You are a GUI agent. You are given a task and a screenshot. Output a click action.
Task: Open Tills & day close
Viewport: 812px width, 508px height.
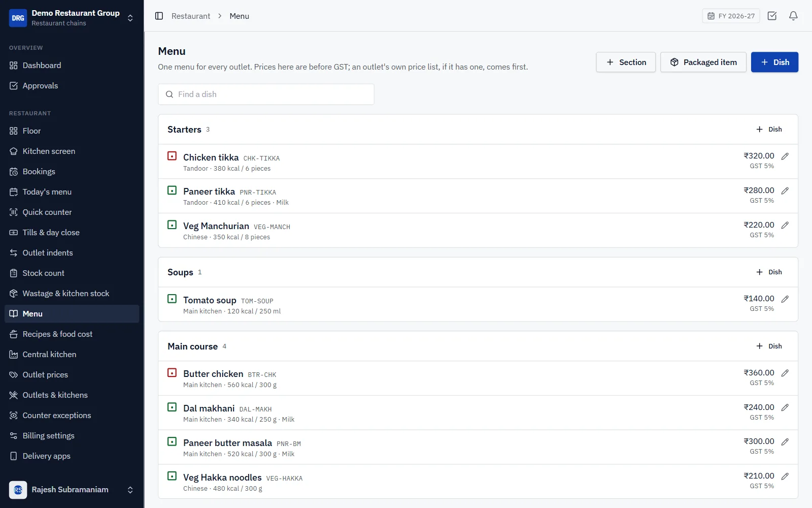[x=72, y=233]
